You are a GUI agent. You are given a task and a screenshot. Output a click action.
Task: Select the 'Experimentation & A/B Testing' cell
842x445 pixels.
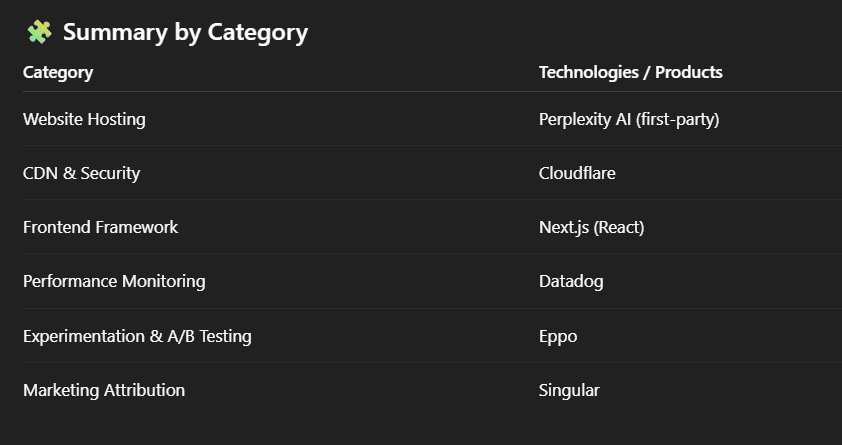[137, 336]
